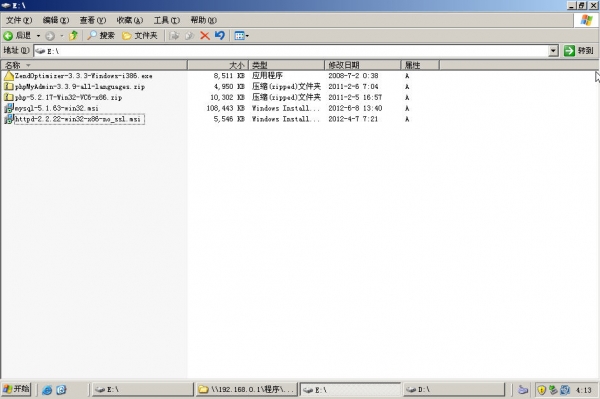Click the second quick launch icon
This screenshot has width=600, height=399.
pos(61,389)
